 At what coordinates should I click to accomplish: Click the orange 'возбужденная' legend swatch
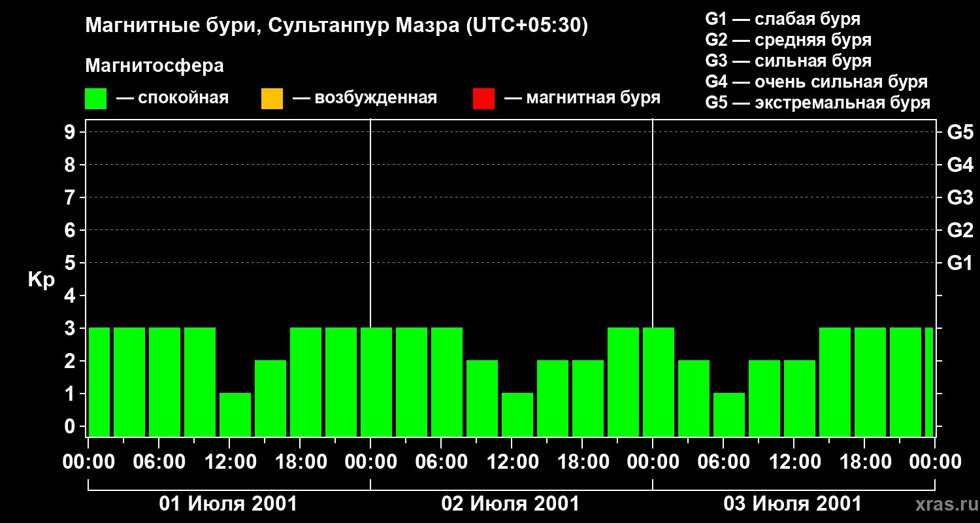click(272, 99)
